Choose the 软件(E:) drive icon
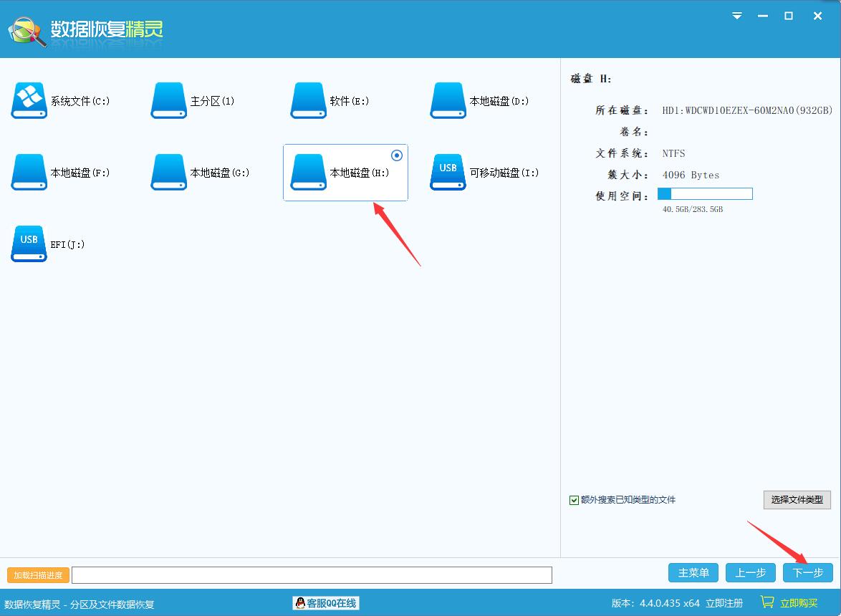Image resolution: width=841 pixels, height=616 pixels. (x=309, y=100)
